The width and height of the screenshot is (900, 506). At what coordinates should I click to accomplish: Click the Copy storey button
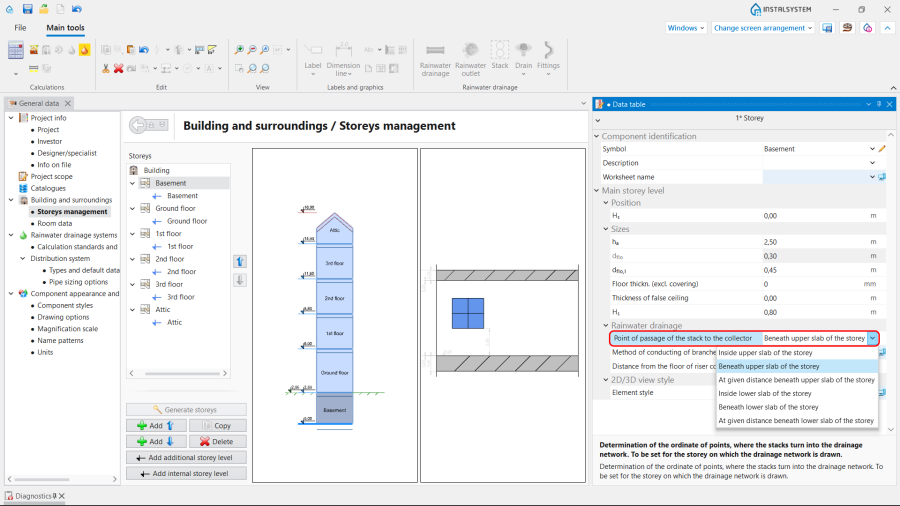pos(217,426)
